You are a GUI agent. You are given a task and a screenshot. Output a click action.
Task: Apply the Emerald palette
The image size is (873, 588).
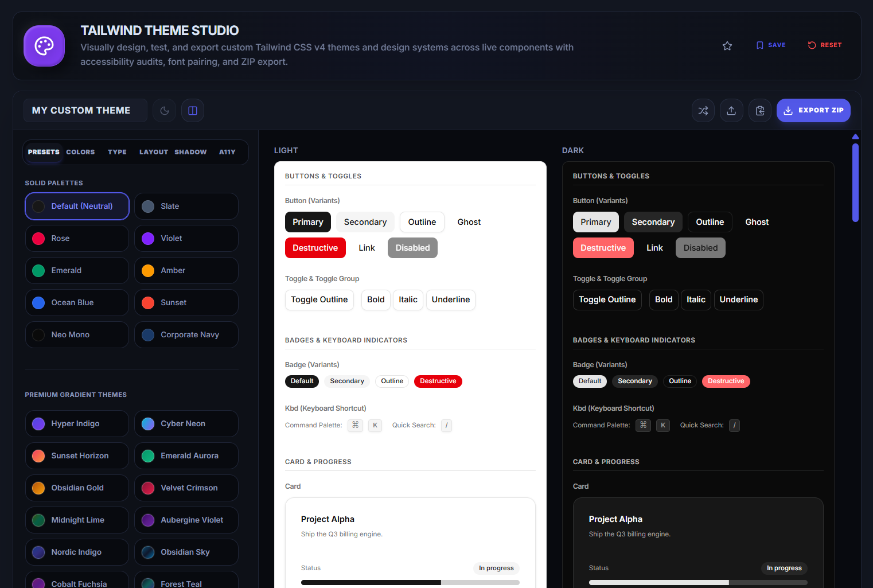pyautogui.click(x=77, y=271)
